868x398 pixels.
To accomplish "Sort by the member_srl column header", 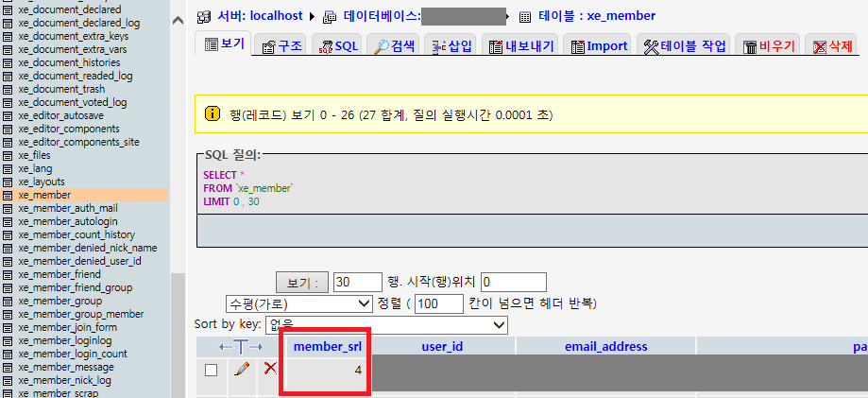I will 327,346.
